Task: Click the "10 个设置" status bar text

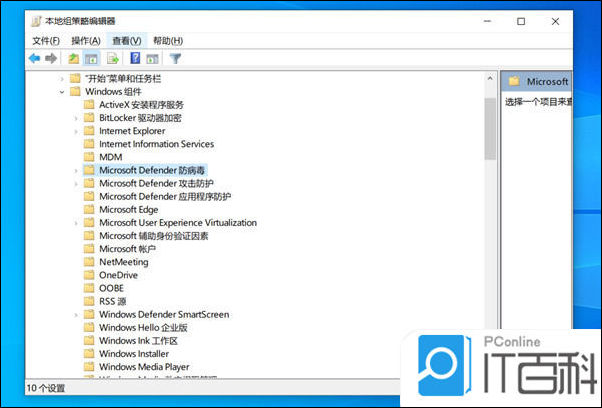Action: [46, 388]
